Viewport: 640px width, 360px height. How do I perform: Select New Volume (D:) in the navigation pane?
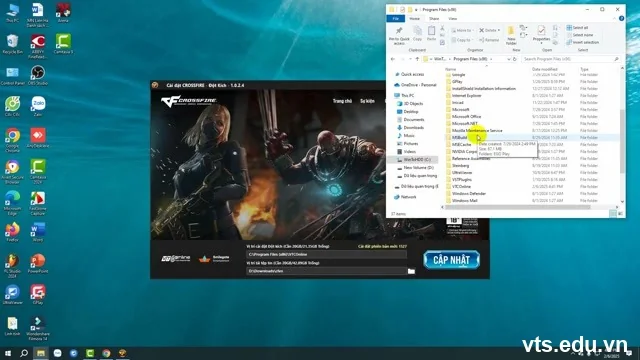coord(416,168)
